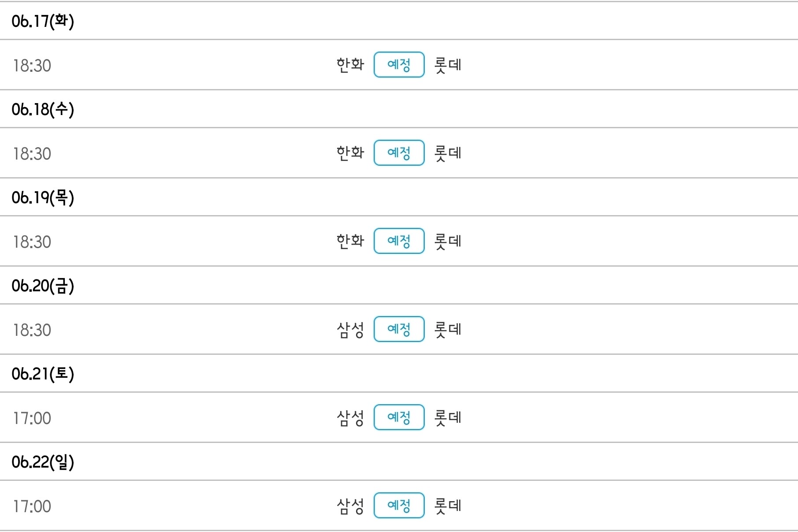This screenshot has height=532, width=798.
Task: Click the 예정 button for the 06.22 game
Action: 399,506
